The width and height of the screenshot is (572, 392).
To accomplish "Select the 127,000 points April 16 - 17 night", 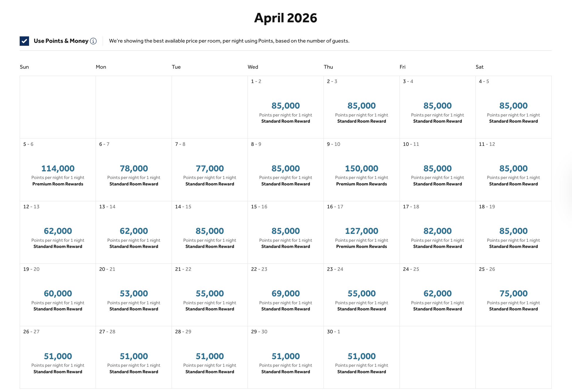I will pyautogui.click(x=361, y=232).
